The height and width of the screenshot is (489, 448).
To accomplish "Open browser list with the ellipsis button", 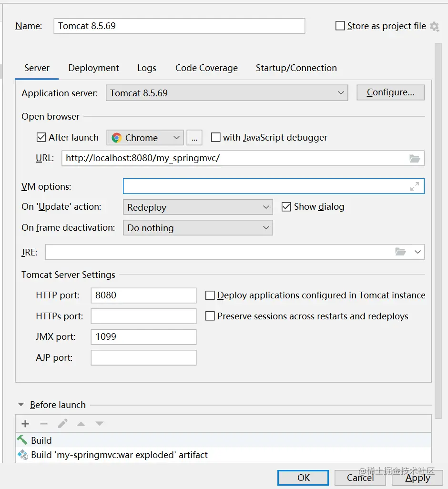I will pos(194,138).
